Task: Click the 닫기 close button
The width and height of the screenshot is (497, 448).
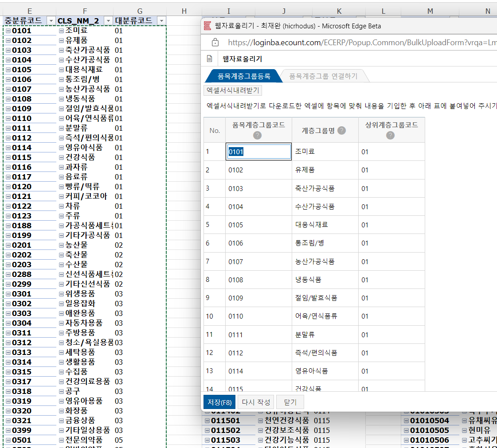Action: [290, 402]
